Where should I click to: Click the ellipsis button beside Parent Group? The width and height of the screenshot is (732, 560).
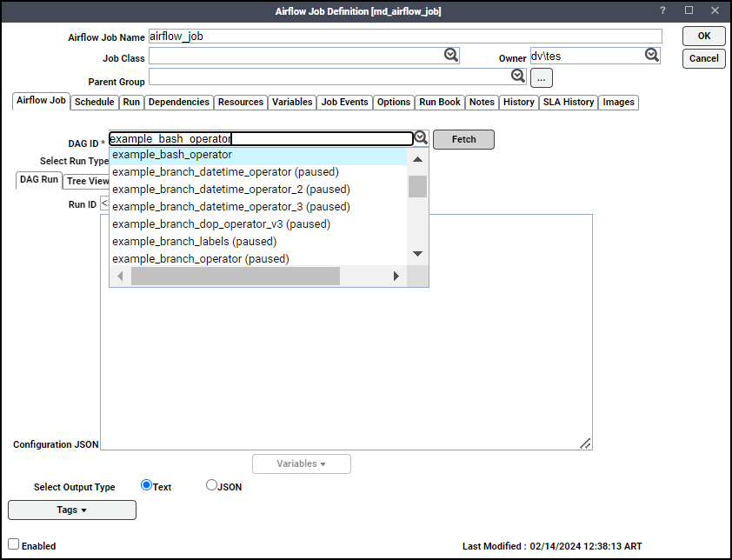tap(541, 78)
